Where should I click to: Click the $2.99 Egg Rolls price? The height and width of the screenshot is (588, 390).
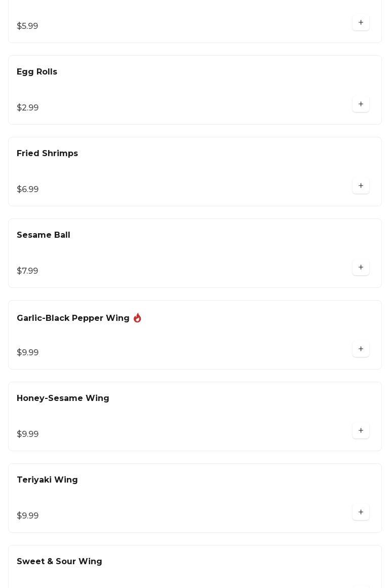(28, 107)
